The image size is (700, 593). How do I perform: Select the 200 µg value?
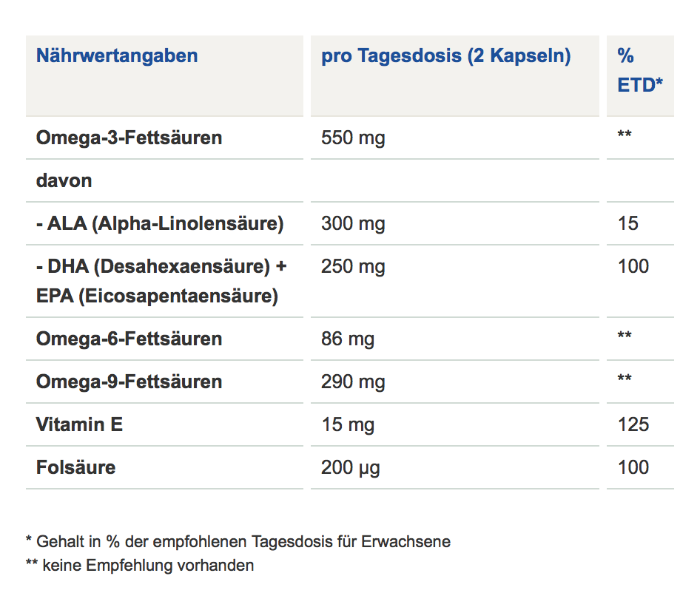[x=351, y=467]
